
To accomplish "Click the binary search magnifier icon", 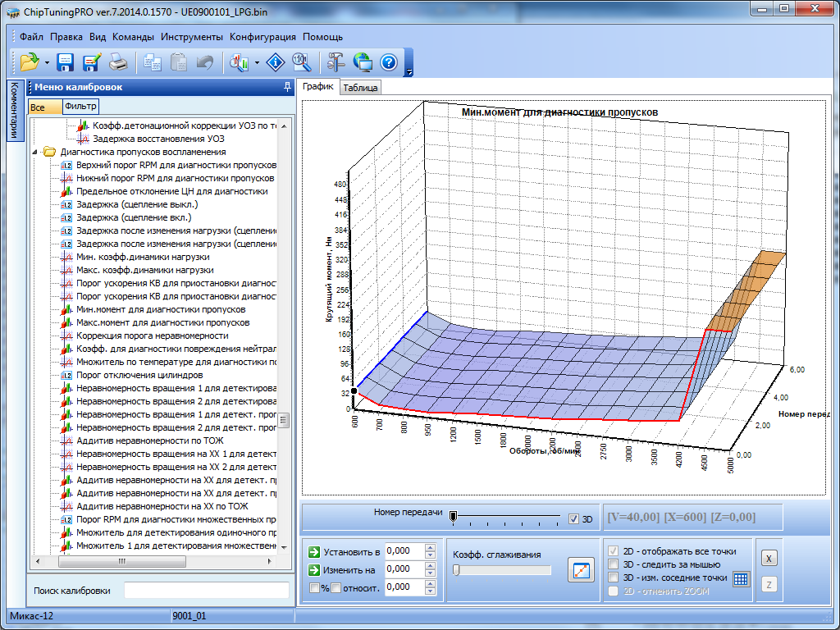I will point(301,62).
